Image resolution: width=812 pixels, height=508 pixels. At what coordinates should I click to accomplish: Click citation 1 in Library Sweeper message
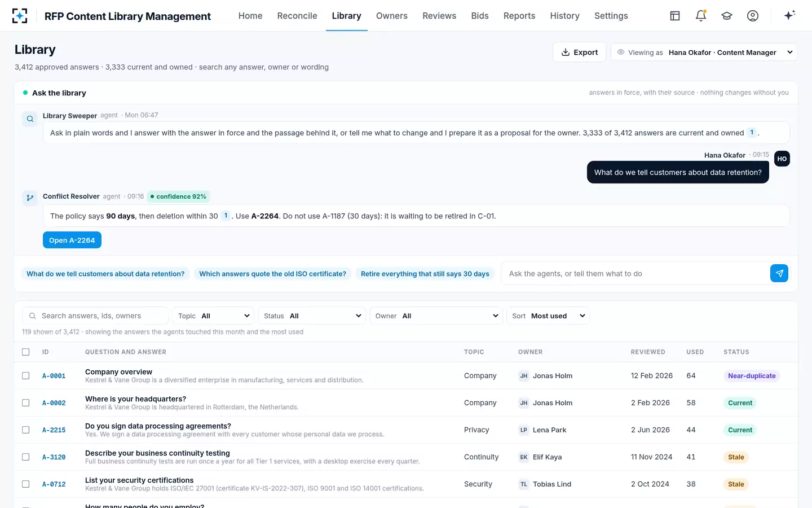(x=752, y=133)
